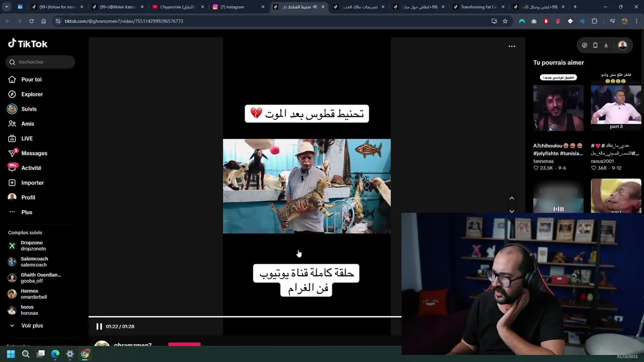Image resolution: width=644 pixels, height=362 pixels.
Task: Click the download app icon in top pill
Action: 606,45
